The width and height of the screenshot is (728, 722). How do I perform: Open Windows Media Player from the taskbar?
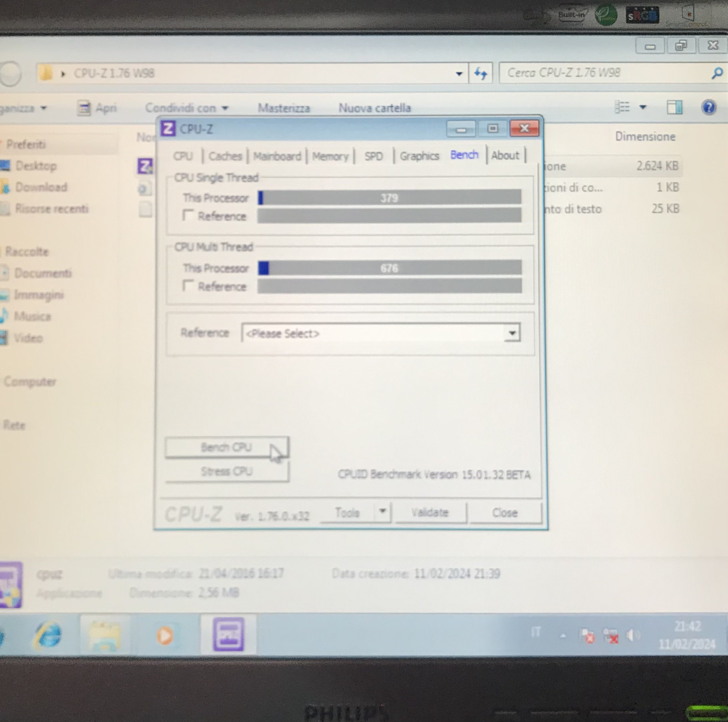click(x=165, y=636)
